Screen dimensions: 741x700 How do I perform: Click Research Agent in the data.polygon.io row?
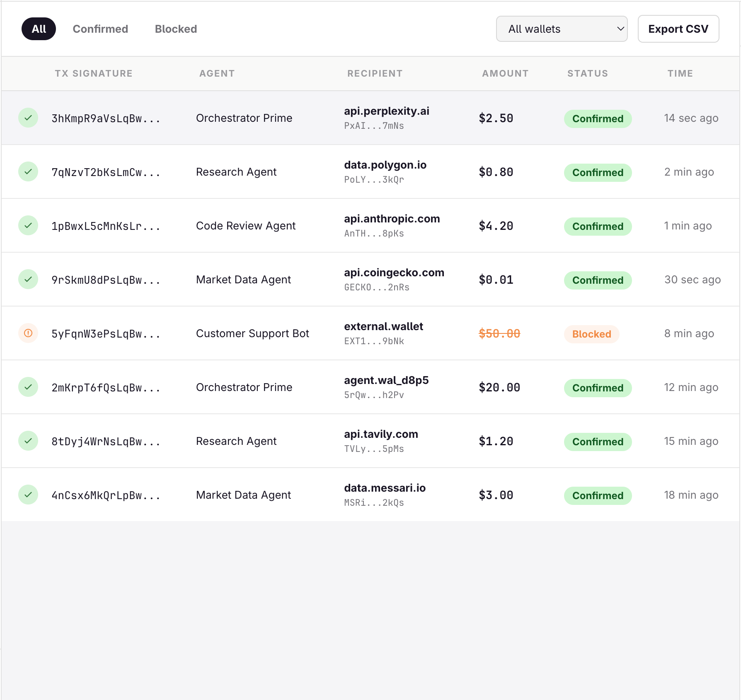coord(236,172)
